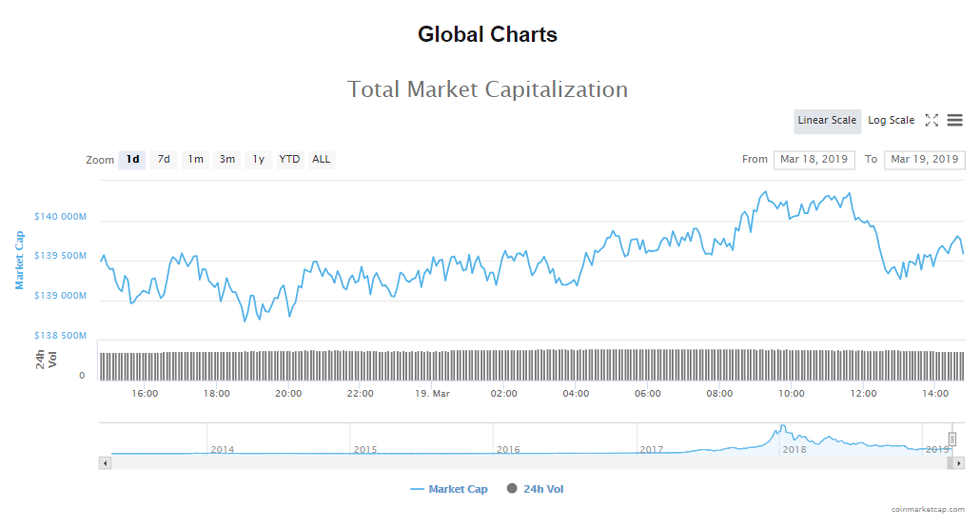Screen dimensions: 980x527
Task: Select the 7d zoom range
Action: tap(164, 160)
